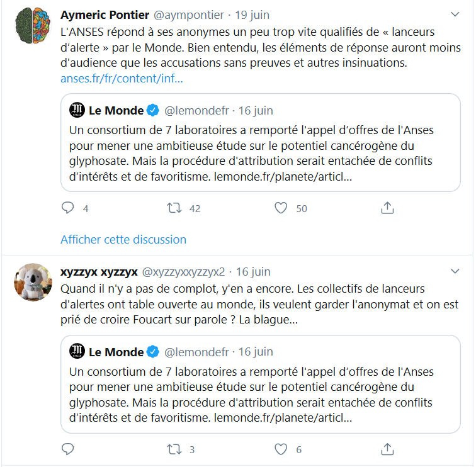Open more options for Aymeric Pontier's tweet
476x467 pixels.
(456, 14)
